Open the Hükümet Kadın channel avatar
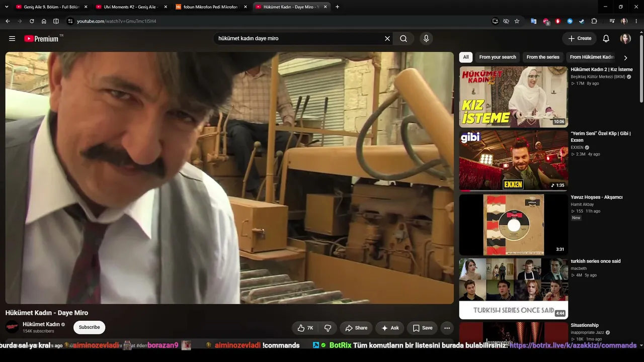The image size is (644, 362). [12, 327]
